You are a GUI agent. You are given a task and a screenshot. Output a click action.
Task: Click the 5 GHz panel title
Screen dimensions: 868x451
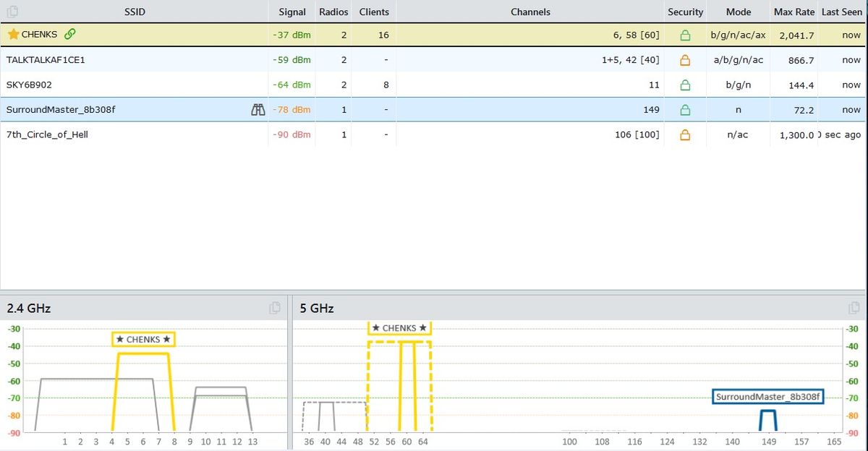point(316,308)
